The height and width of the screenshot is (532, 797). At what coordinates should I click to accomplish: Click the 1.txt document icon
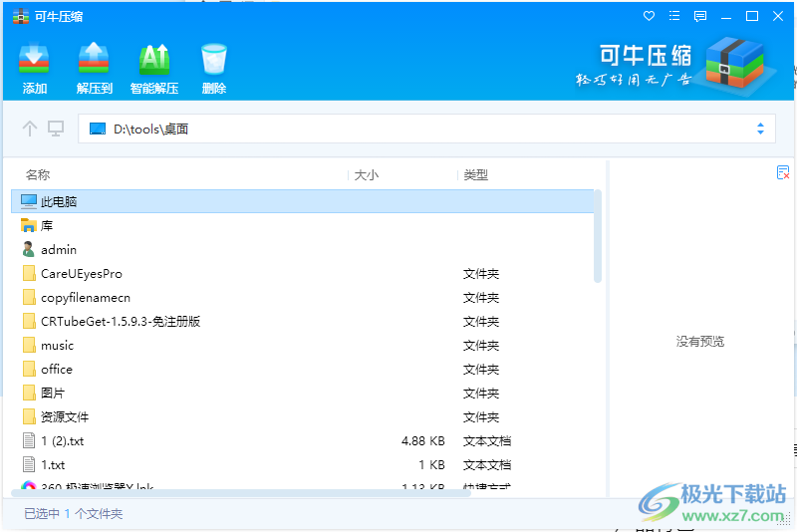29,464
